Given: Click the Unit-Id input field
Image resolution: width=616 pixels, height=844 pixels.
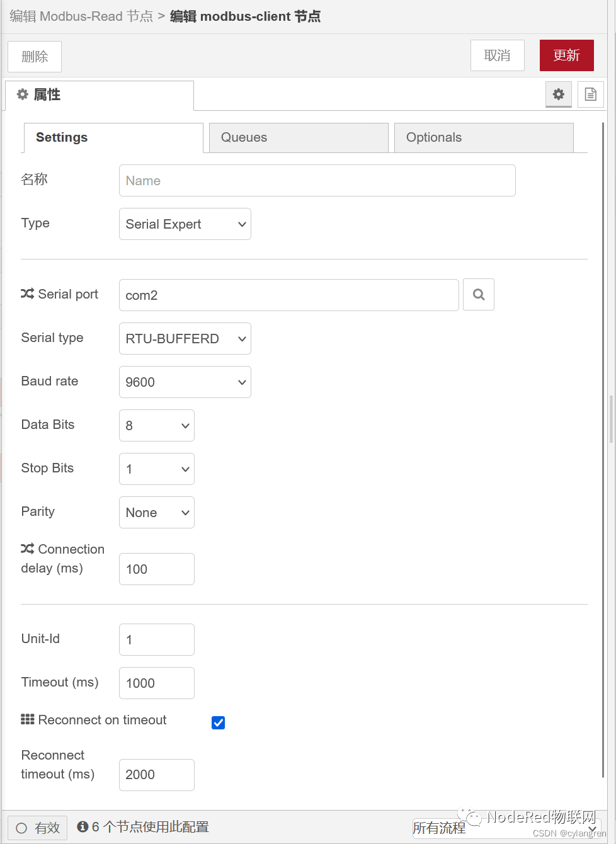Looking at the screenshot, I should (157, 640).
